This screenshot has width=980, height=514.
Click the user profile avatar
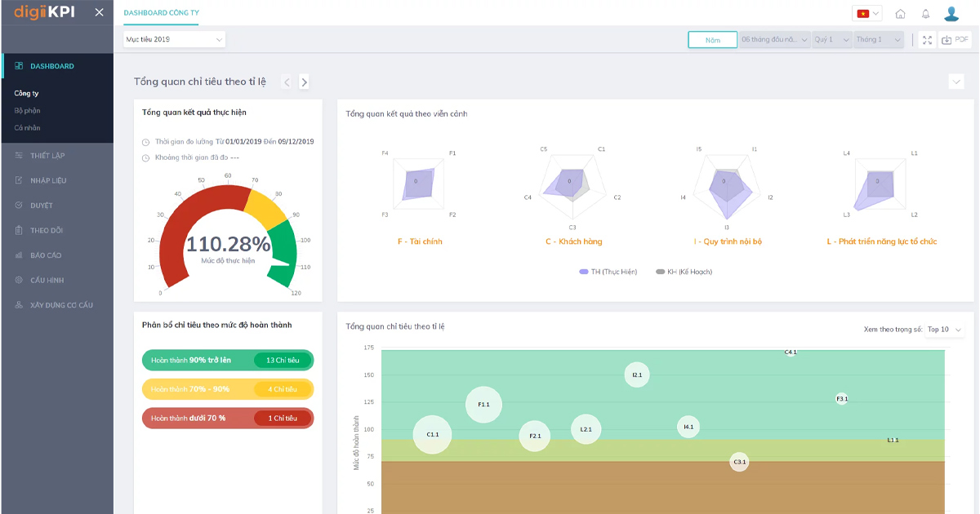pos(951,14)
